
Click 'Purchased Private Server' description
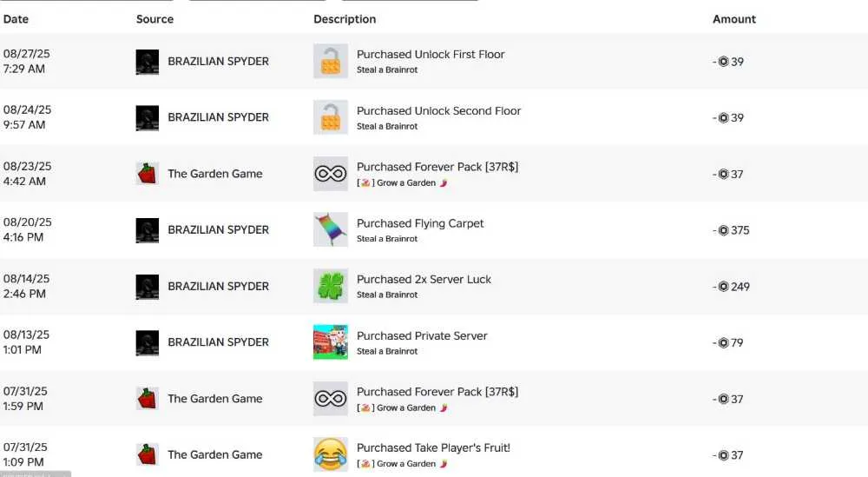pos(422,335)
